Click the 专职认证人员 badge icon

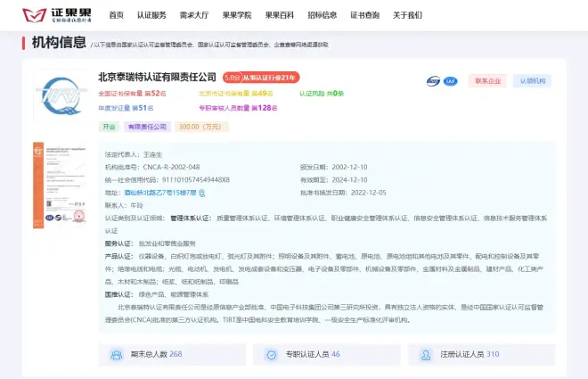[x=271, y=354]
